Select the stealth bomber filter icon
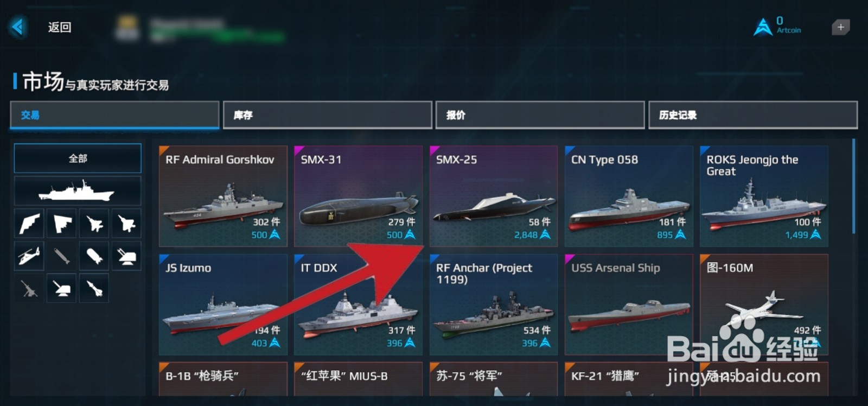 [x=61, y=223]
